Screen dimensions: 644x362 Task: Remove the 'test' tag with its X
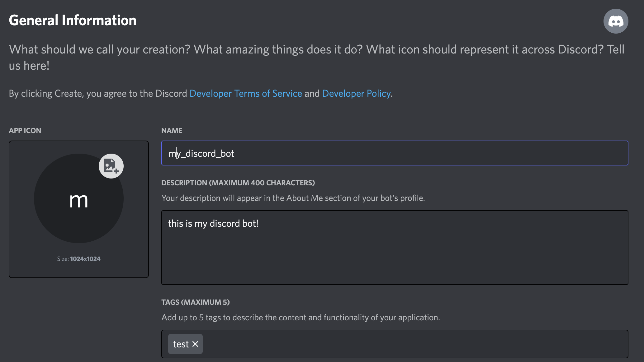[x=195, y=344]
